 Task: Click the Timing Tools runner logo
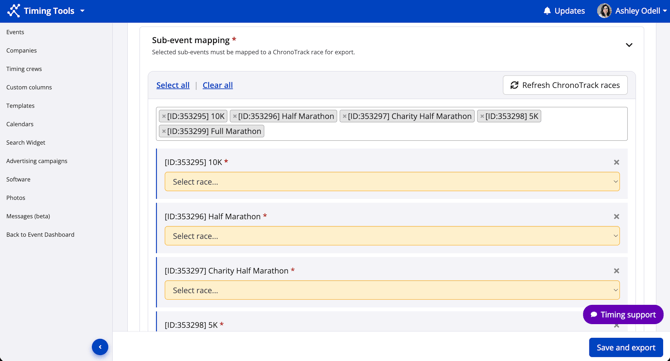(14, 11)
